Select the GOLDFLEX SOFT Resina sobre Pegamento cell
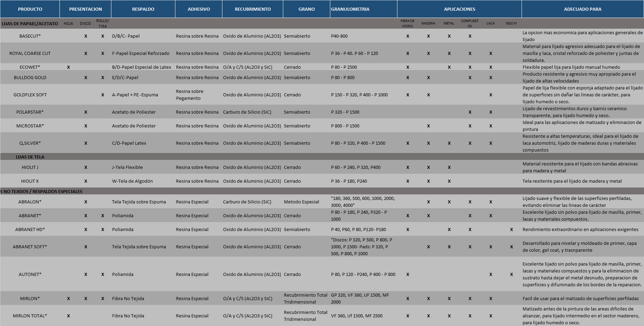The height and width of the screenshot is (326, 644). (x=190, y=95)
